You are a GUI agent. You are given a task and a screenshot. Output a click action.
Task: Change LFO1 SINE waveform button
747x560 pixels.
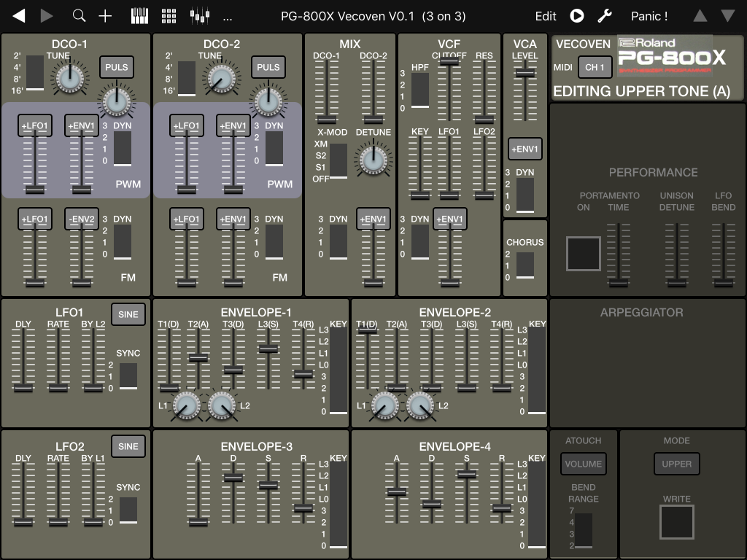tap(128, 314)
